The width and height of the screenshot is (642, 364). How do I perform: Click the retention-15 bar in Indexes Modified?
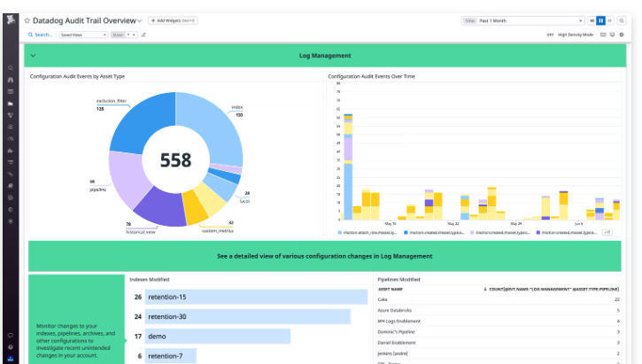(x=256, y=297)
